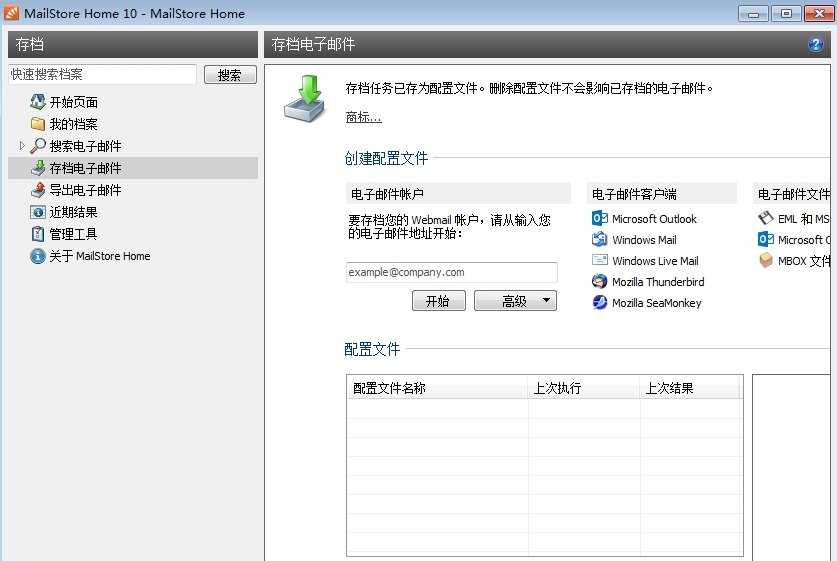
Task: Focus the example@company.com email field
Action: [452, 272]
